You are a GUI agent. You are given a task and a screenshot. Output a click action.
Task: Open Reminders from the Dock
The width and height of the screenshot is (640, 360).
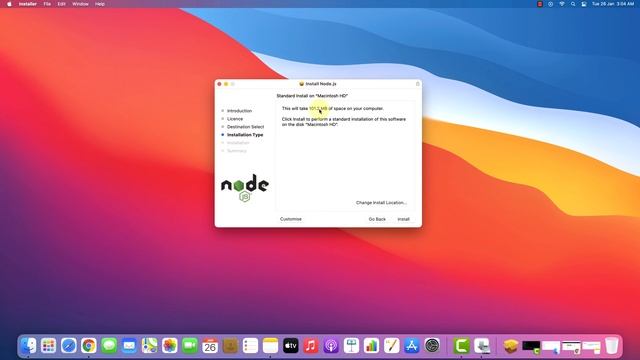[x=250, y=346]
